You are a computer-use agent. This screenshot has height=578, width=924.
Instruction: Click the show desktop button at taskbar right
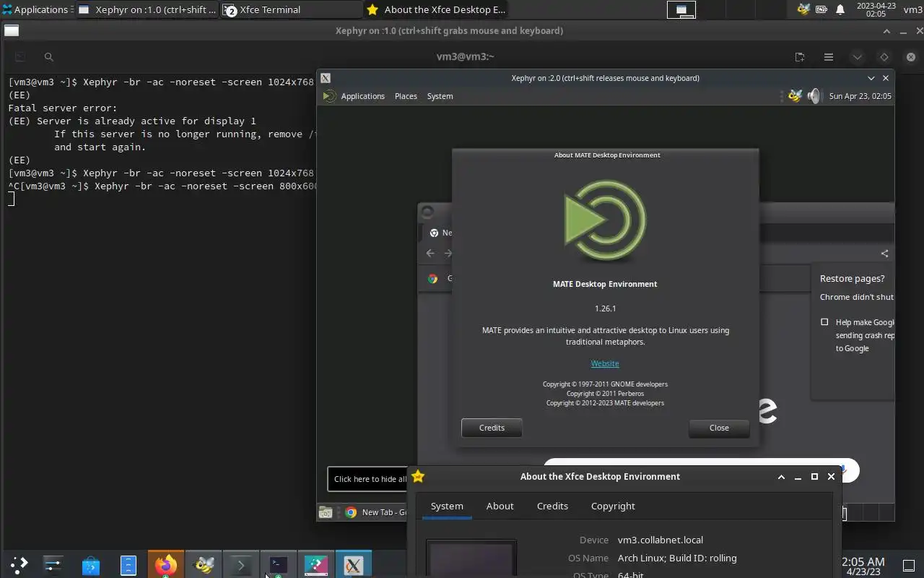(909, 565)
